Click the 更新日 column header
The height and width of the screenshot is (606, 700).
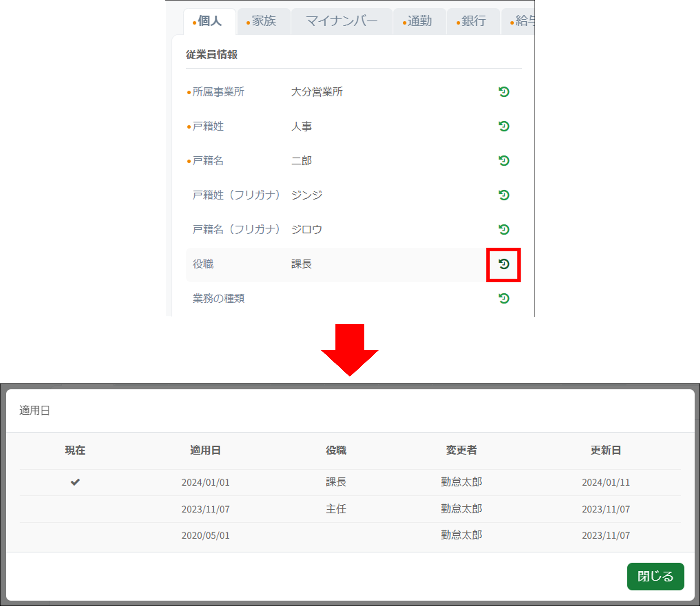click(x=605, y=450)
